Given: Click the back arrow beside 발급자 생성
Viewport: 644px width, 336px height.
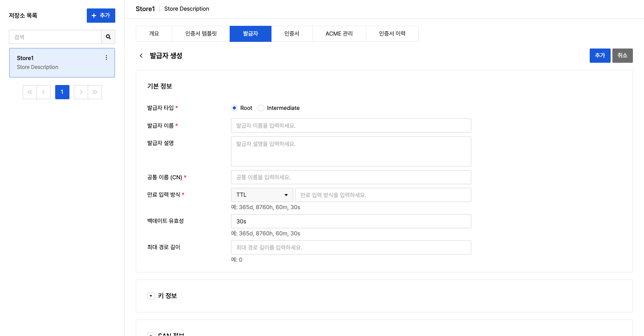Looking at the screenshot, I should coord(141,56).
